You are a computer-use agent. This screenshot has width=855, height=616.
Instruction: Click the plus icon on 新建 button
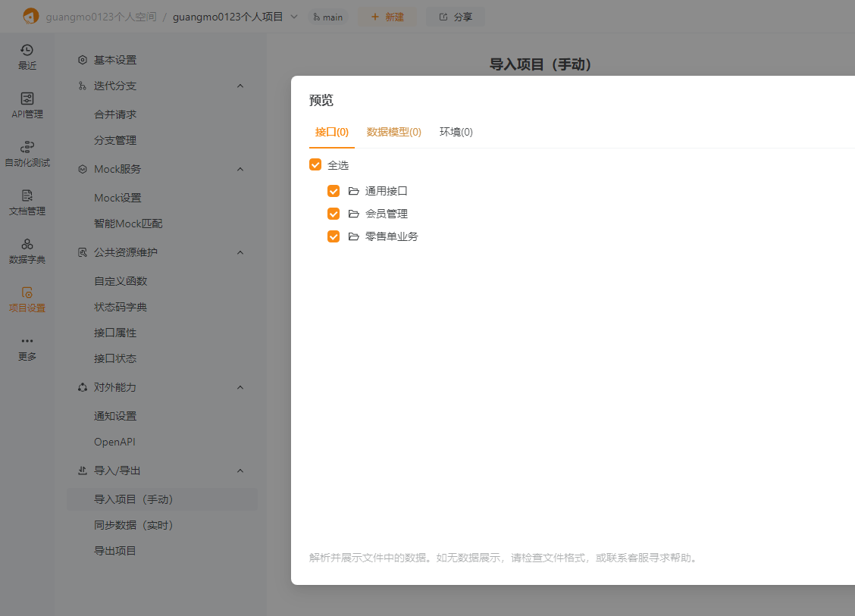pos(375,17)
